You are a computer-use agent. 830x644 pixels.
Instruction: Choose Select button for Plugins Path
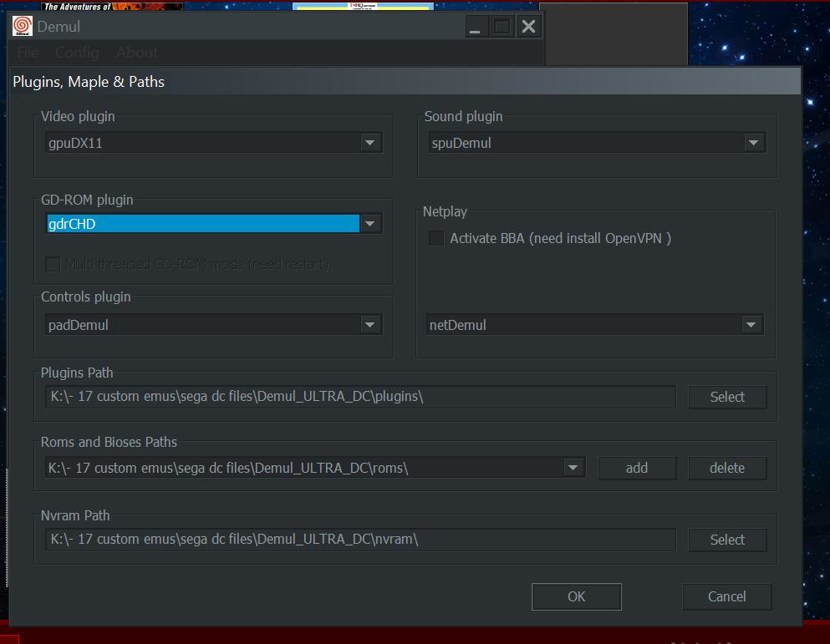pyautogui.click(x=727, y=397)
